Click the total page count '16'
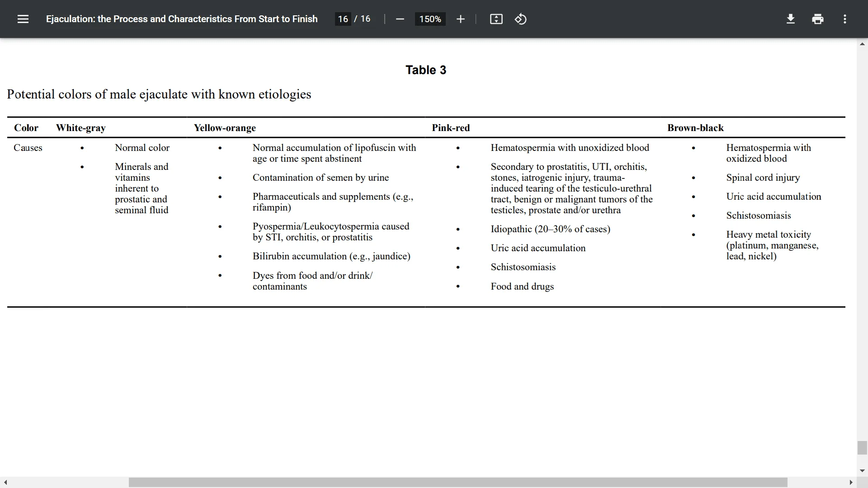This screenshot has height=488, width=868. point(365,19)
